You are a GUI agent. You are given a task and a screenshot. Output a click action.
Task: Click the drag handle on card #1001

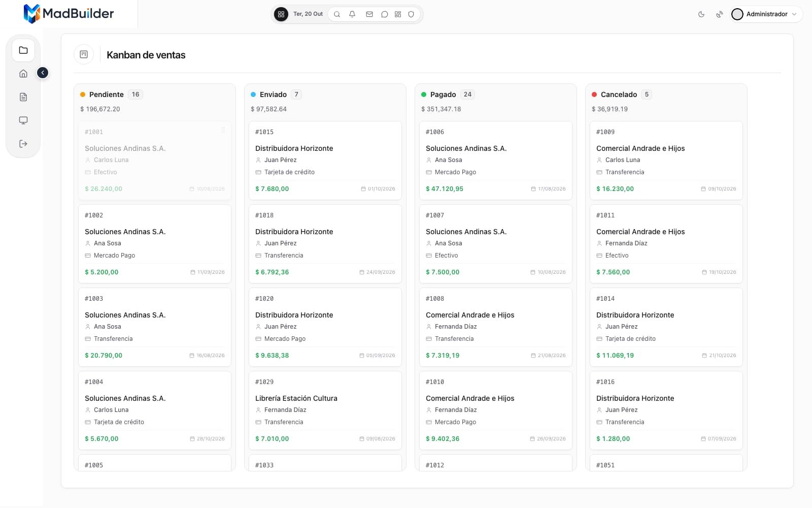pos(223,131)
